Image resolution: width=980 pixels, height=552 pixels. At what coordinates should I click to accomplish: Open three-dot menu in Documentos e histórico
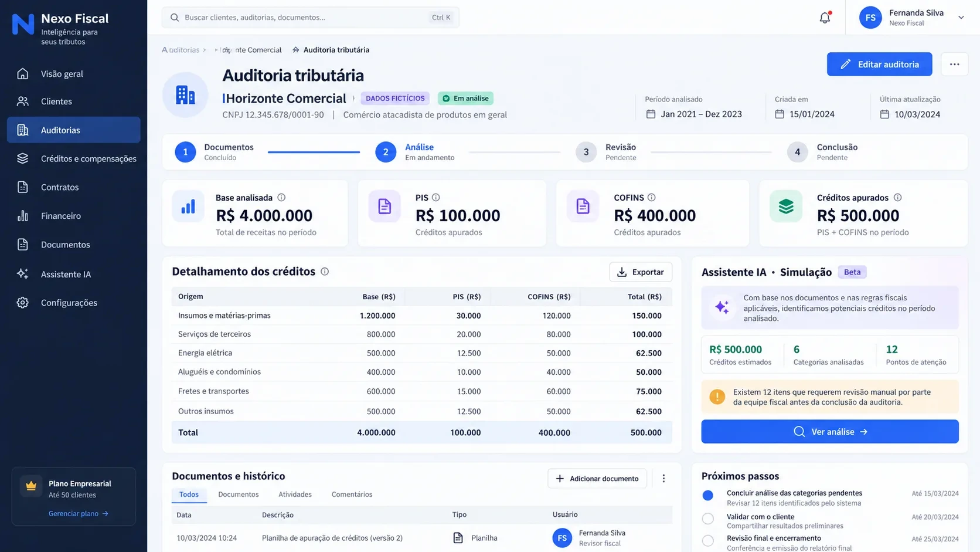tap(663, 479)
